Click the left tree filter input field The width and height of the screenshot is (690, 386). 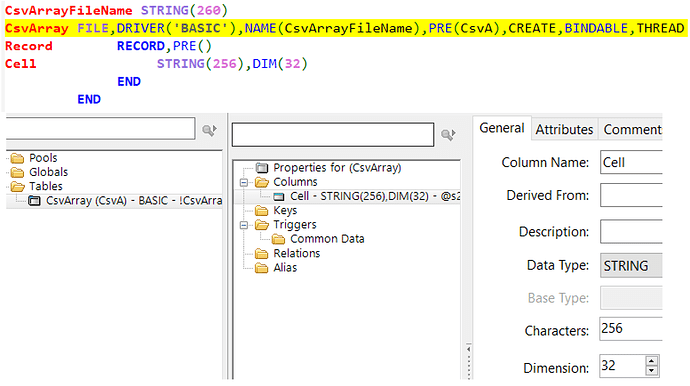tap(100, 129)
